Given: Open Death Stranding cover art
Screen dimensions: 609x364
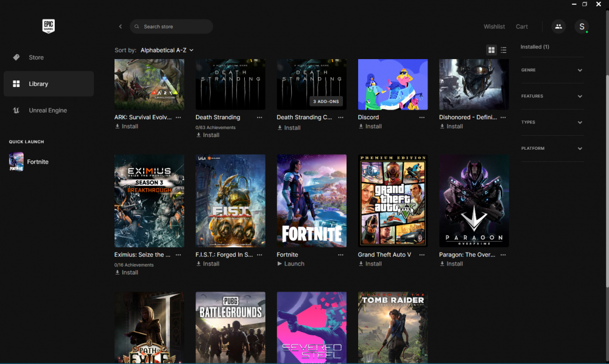Looking at the screenshot, I should (230, 84).
